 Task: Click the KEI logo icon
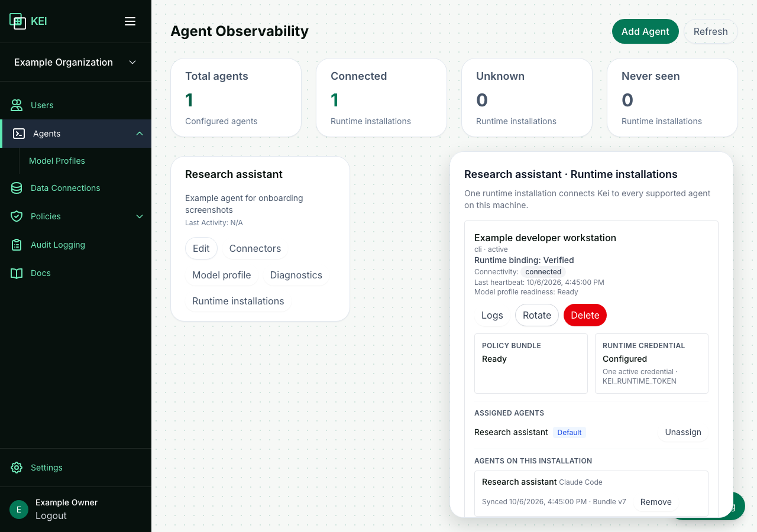point(18,21)
